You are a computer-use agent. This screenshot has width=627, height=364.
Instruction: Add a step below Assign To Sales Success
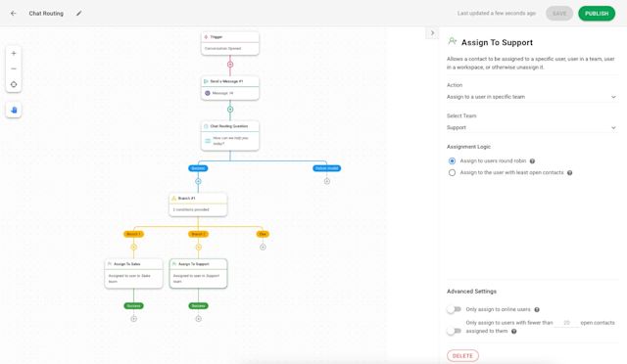(x=133, y=318)
